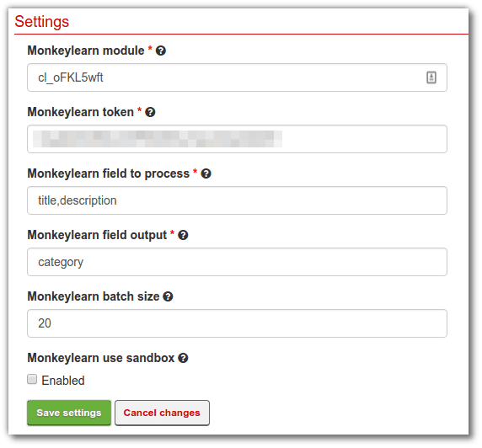Focus the Monkeylearn module input
Screen dimensions: 482x448
[237, 77]
